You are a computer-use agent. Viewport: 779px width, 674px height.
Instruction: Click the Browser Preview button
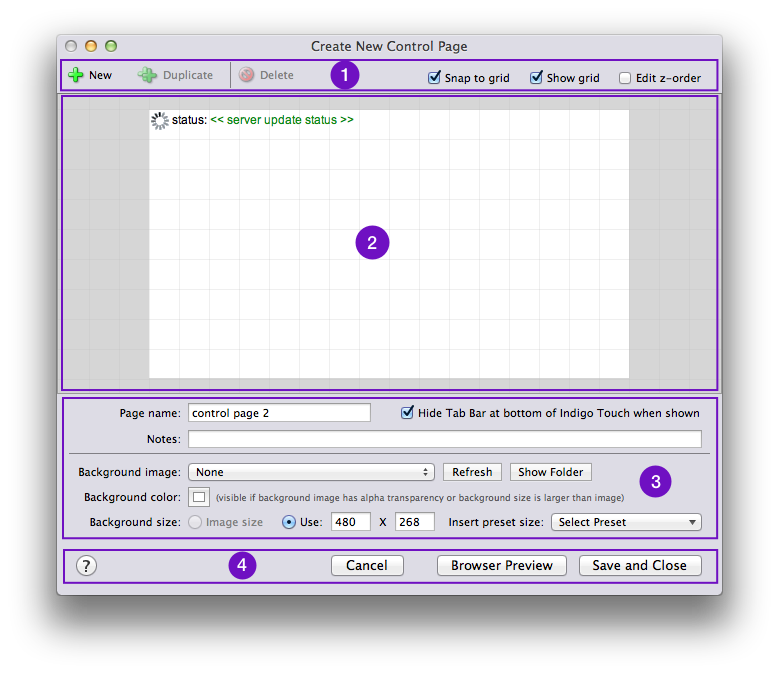pos(502,565)
